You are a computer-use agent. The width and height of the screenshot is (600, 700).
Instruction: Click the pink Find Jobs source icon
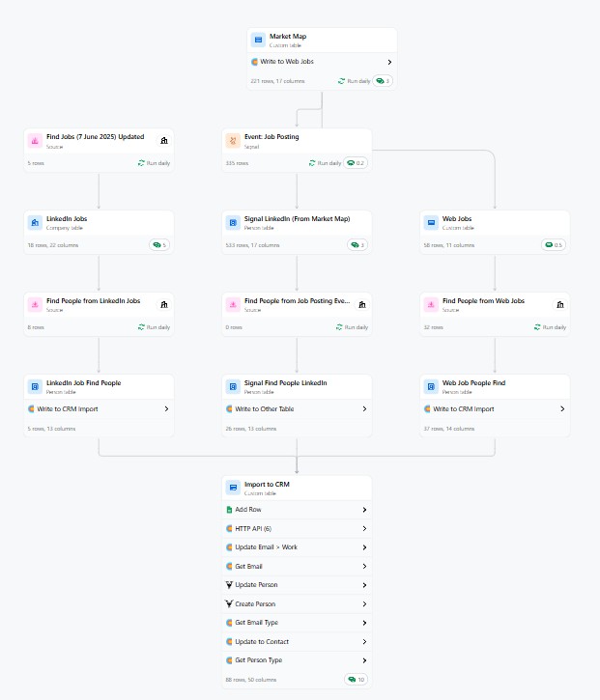click(x=34, y=141)
